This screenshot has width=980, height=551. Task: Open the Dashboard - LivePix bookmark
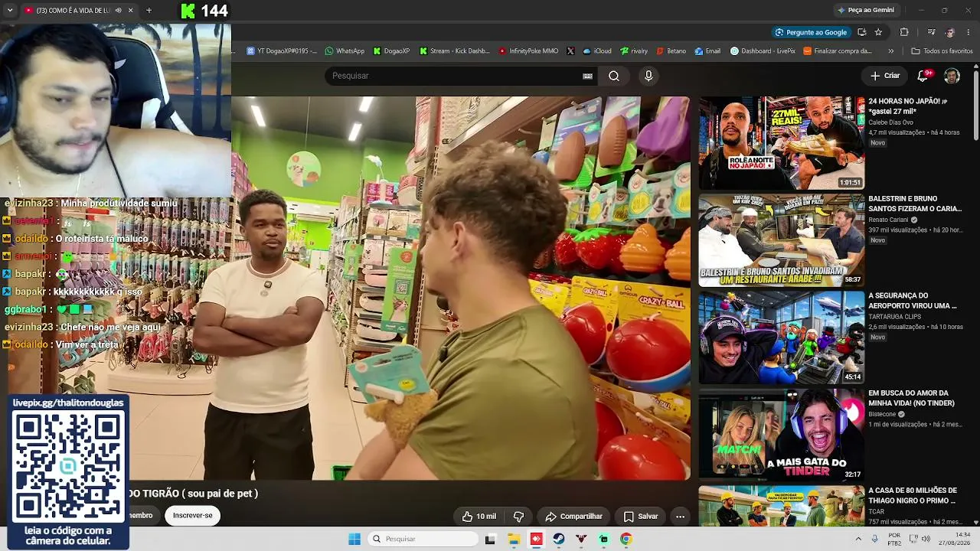point(763,51)
